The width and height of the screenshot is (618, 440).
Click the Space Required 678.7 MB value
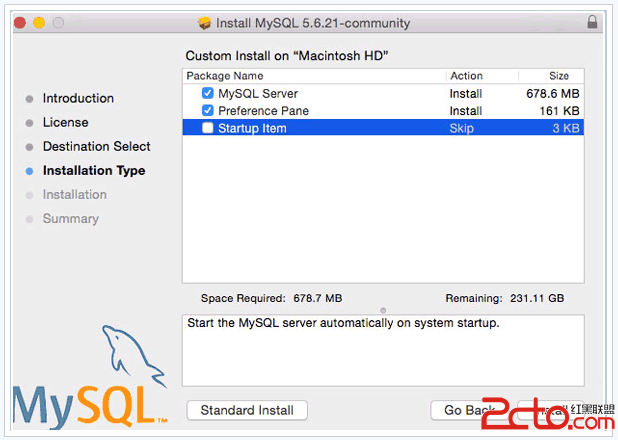pos(318,298)
